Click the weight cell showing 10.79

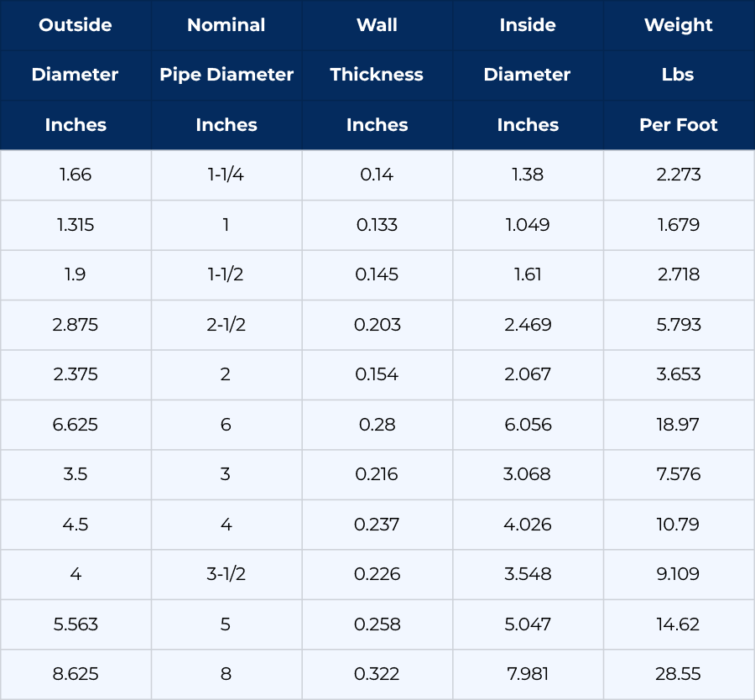pos(678,525)
